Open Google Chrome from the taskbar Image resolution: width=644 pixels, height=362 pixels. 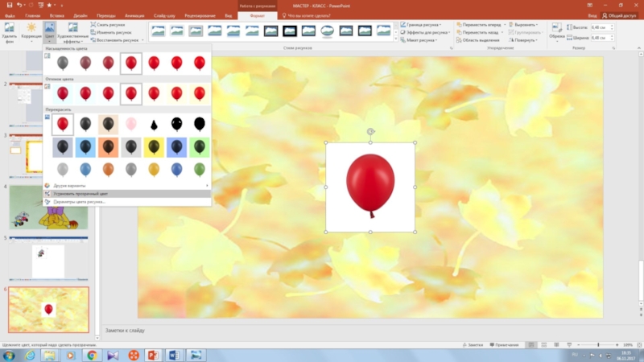[x=92, y=354]
